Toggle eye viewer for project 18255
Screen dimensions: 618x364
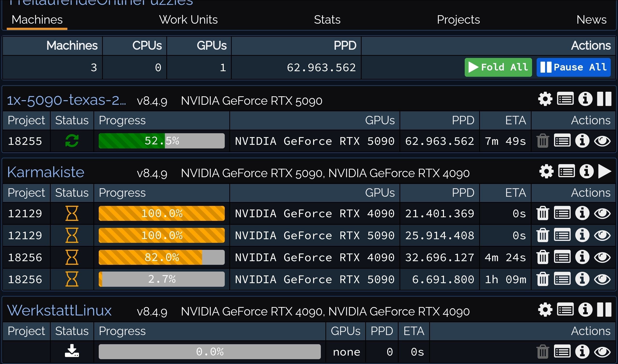pyautogui.click(x=602, y=141)
